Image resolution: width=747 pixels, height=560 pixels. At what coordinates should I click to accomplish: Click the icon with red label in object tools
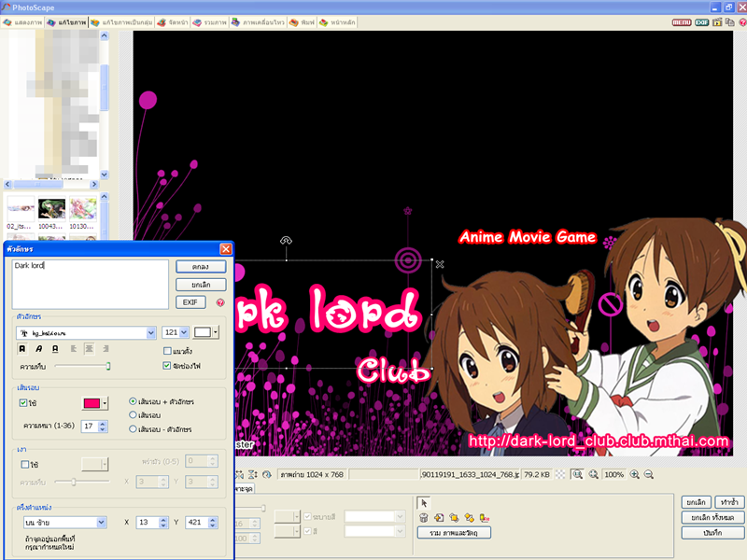(x=485, y=518)
